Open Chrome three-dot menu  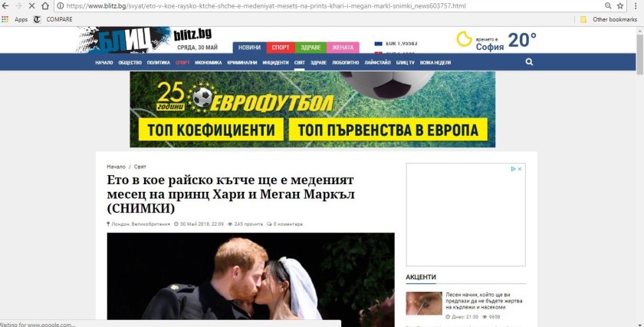[636, 6]
